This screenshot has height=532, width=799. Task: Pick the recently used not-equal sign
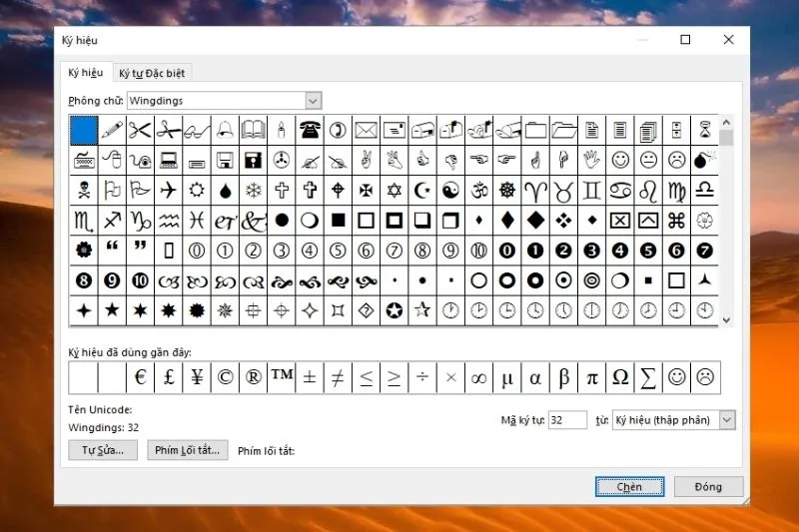click(x=338, y=377)
